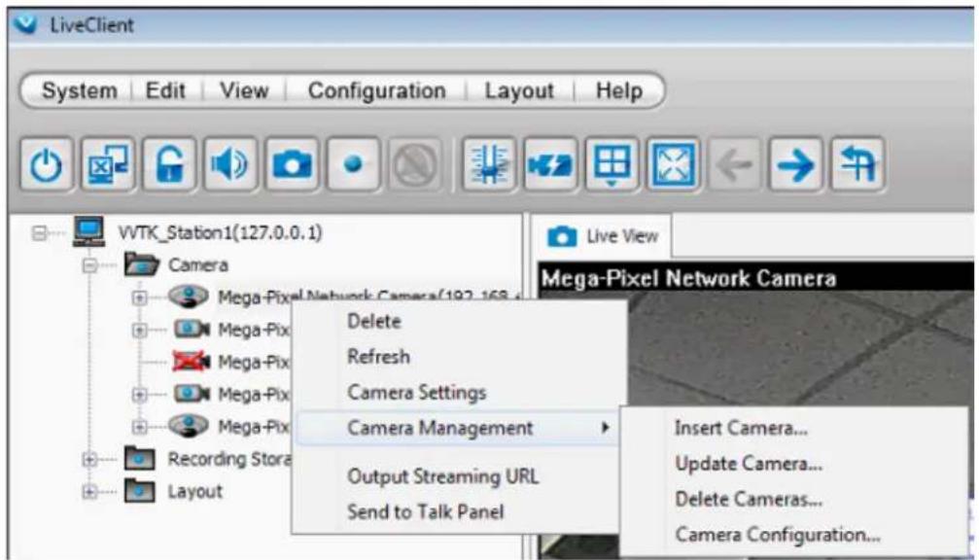
Task: Take a snapshot with the camera icon
Action: [x=292, y=165]
